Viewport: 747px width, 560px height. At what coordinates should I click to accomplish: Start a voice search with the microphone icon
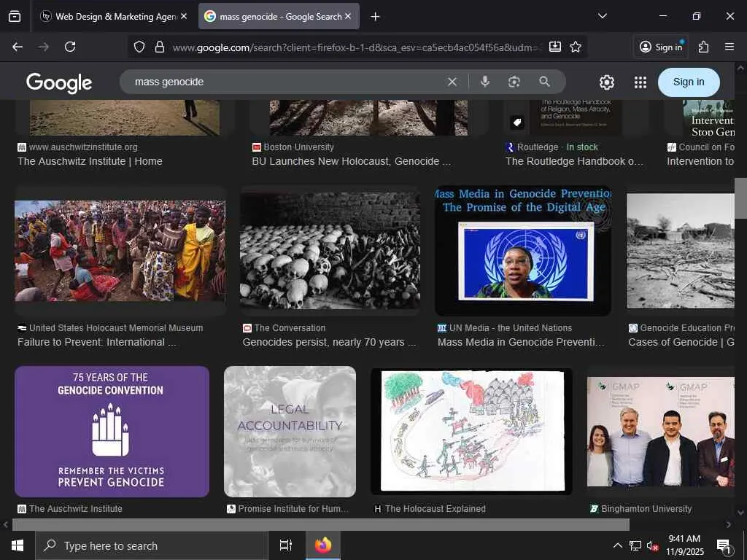(x=485, y=82)
